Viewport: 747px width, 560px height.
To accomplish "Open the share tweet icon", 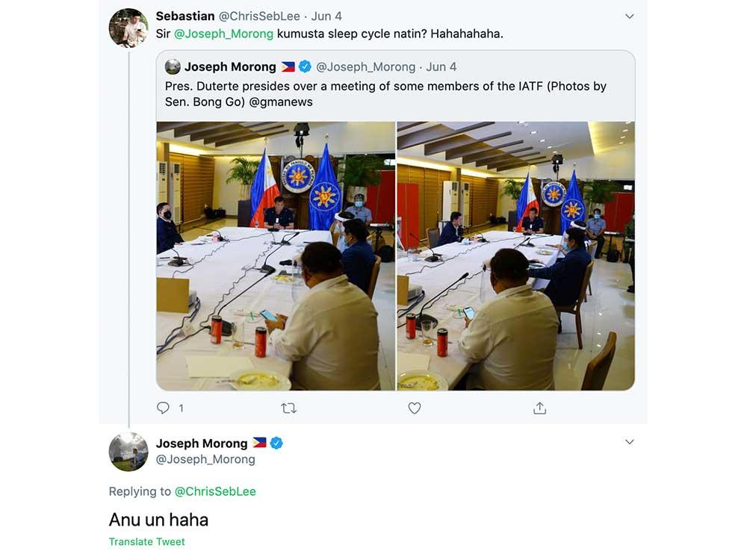I will coord(539,408).
